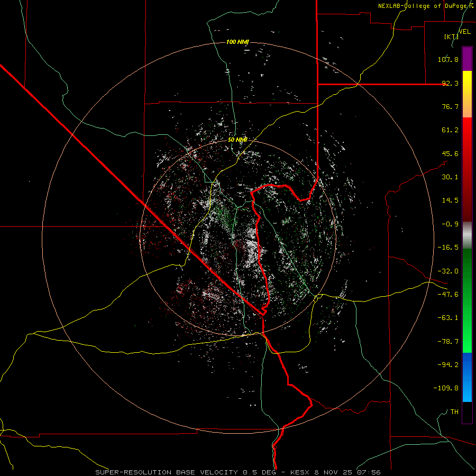Click the 50 NMI range ring label
The image size is (476, 476).
coord(237,140)
